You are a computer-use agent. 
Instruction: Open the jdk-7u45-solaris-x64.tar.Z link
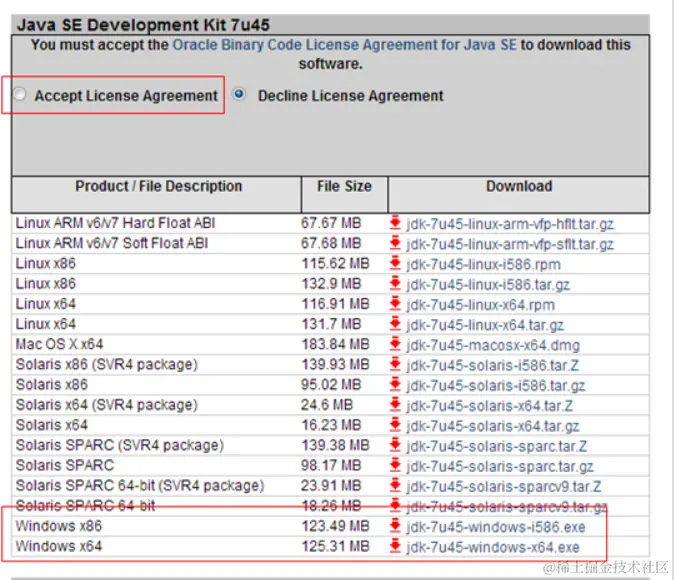[490, 406]
